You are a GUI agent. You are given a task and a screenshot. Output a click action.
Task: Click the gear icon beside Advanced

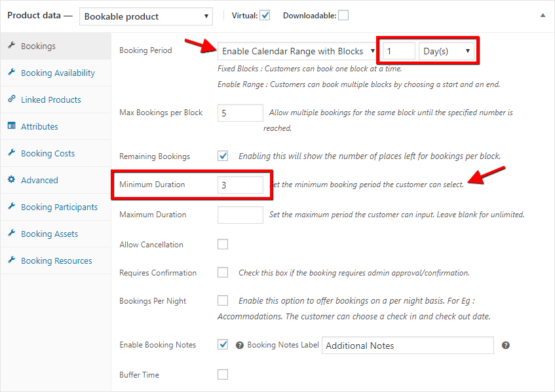click(x=12, y=179)
